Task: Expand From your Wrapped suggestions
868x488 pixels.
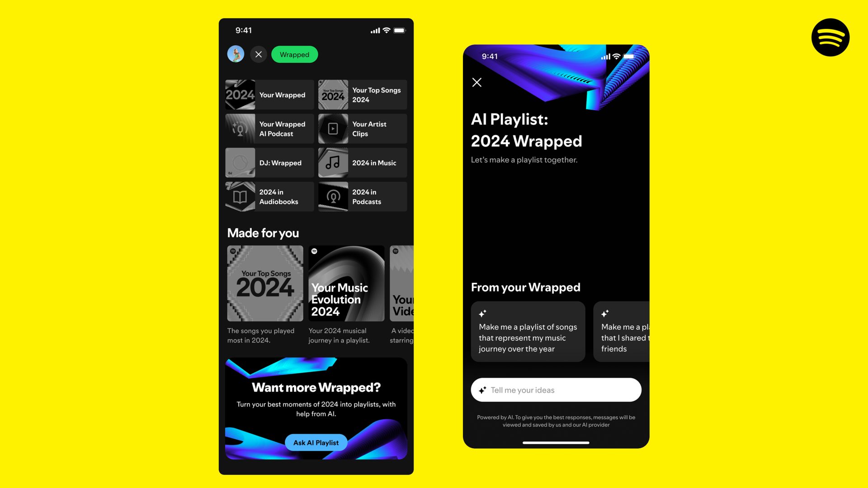Action: [525, 286]
